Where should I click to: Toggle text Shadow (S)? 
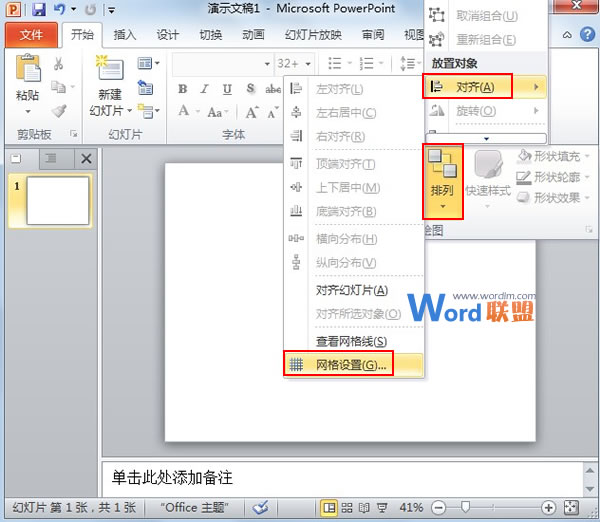(250, 89)
